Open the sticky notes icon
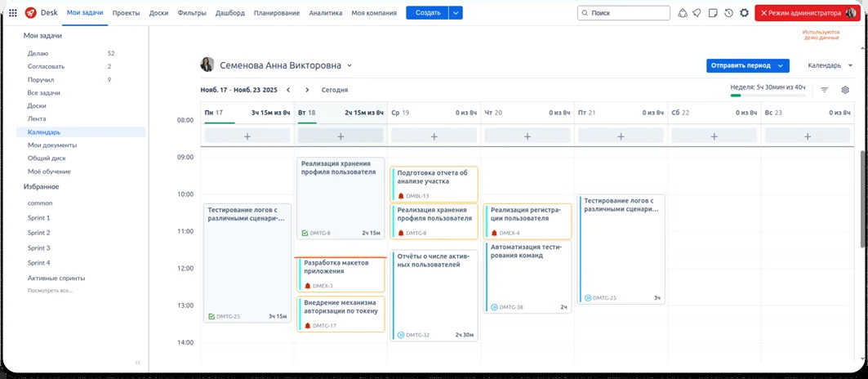 click(713, 13)
